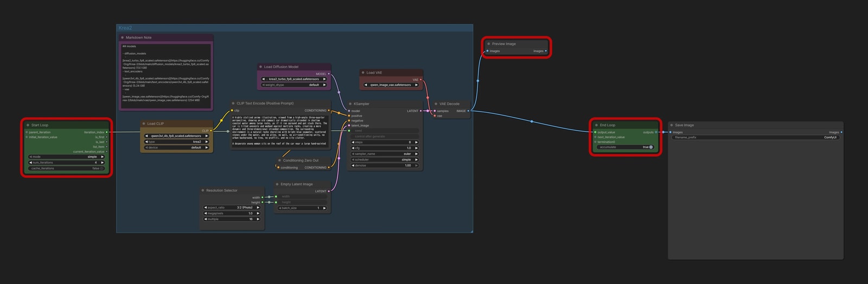Viewport: 868px width, 284px height.
Task: Click the Load VAE node's collapse dot
Action: point(362,72)
